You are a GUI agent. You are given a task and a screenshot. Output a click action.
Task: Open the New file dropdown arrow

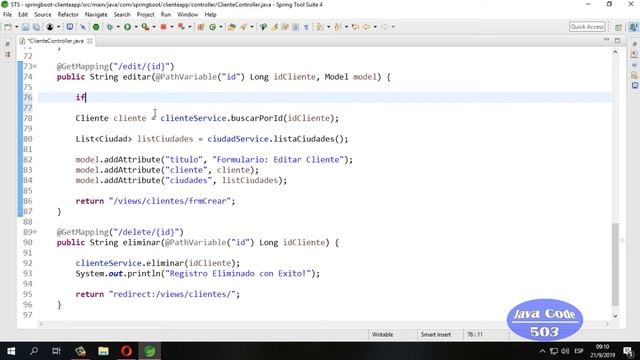pyautogui.click(x=16, y=27)
